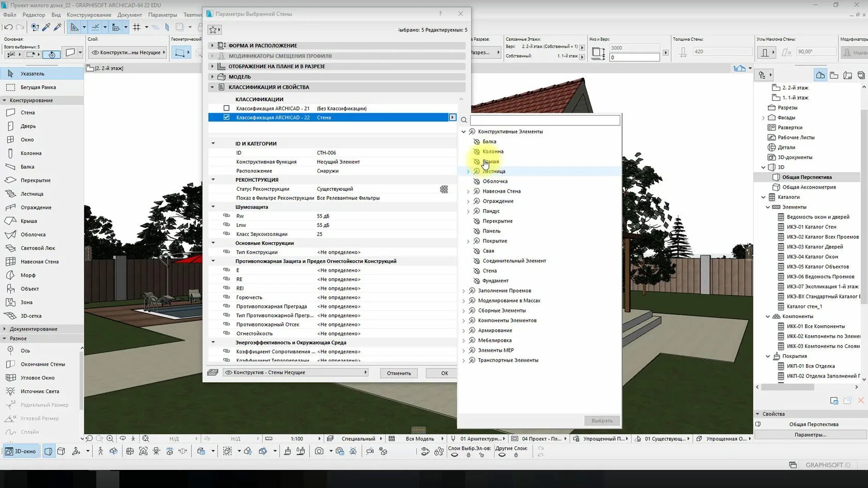Open the Файл menu
Screen dimensions: 868x488
pyautogui.click(x=9, y=15)
